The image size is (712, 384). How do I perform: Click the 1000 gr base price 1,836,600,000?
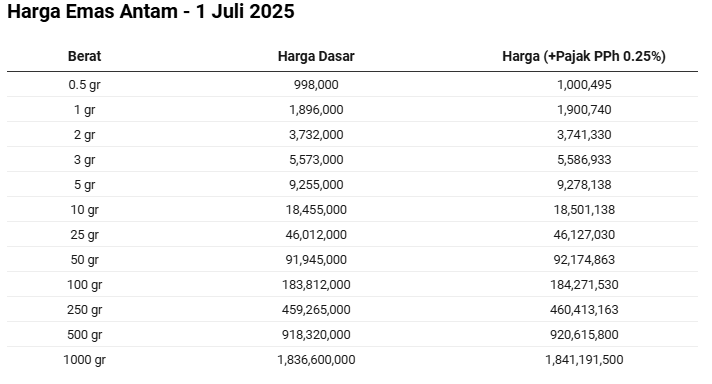[316, 359]
